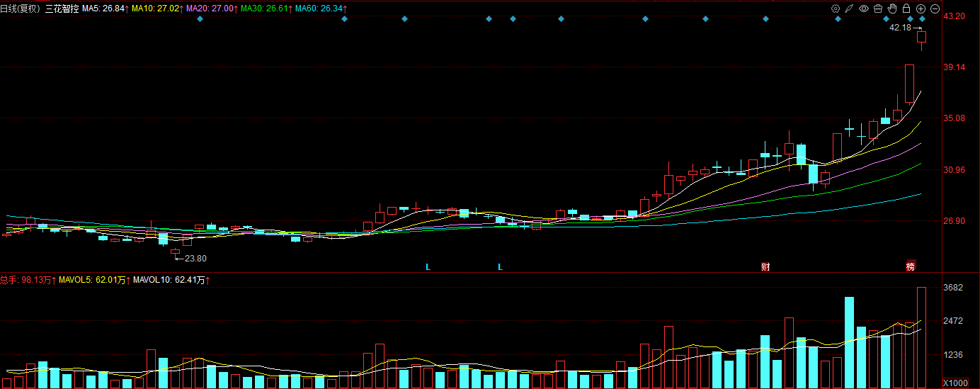Click the 1236 volume axis label
Image resolution: width=980 pixels, height=389 pixels.
pos(953,354)
